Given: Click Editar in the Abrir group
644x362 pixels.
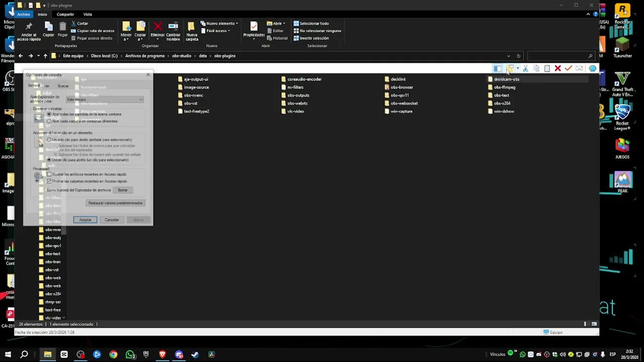Looking at the screenshot, I should tap(275, 31).
